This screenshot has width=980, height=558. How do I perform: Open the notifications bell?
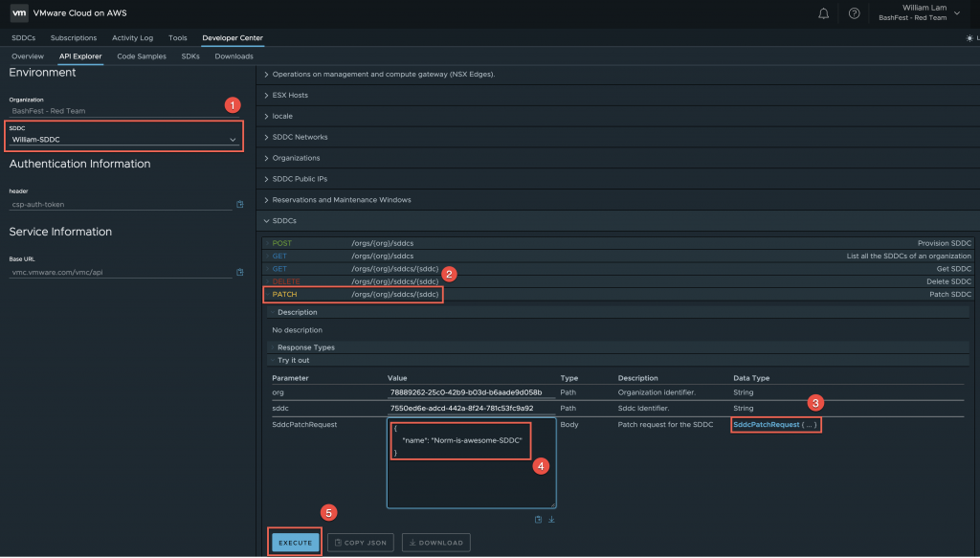tap(824, 13)
